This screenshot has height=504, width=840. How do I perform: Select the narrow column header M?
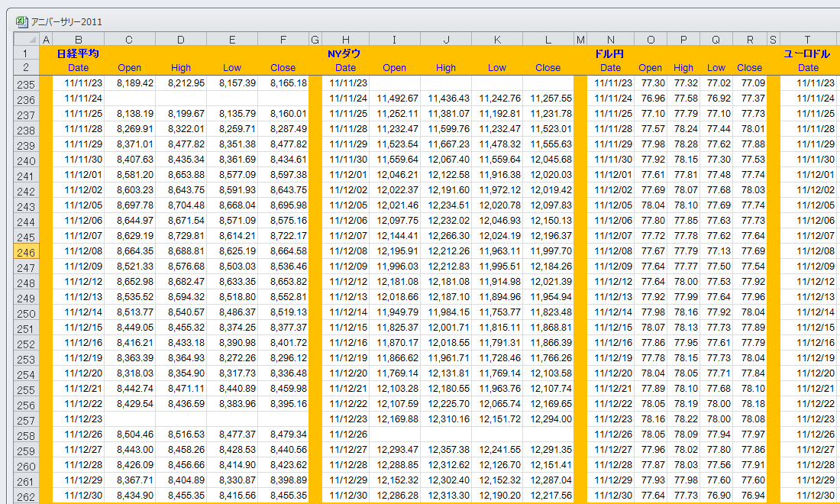tap(580, 39)
